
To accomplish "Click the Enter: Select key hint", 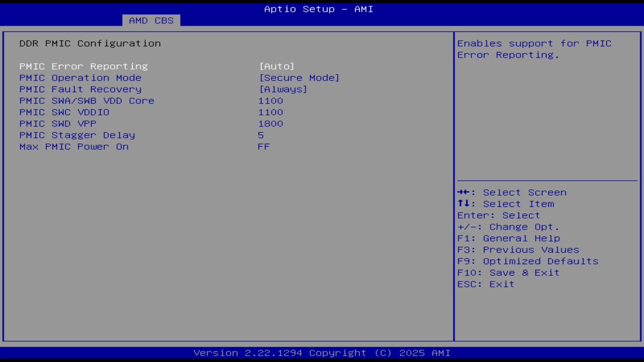I will click(x=499, y=215).
